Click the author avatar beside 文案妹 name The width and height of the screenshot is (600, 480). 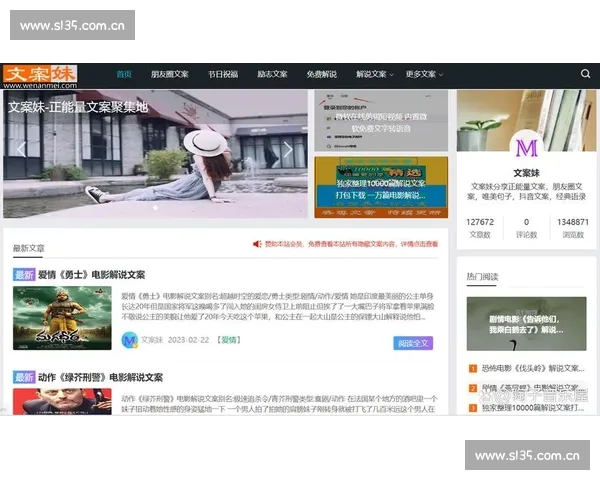click(x=129, y=340)
